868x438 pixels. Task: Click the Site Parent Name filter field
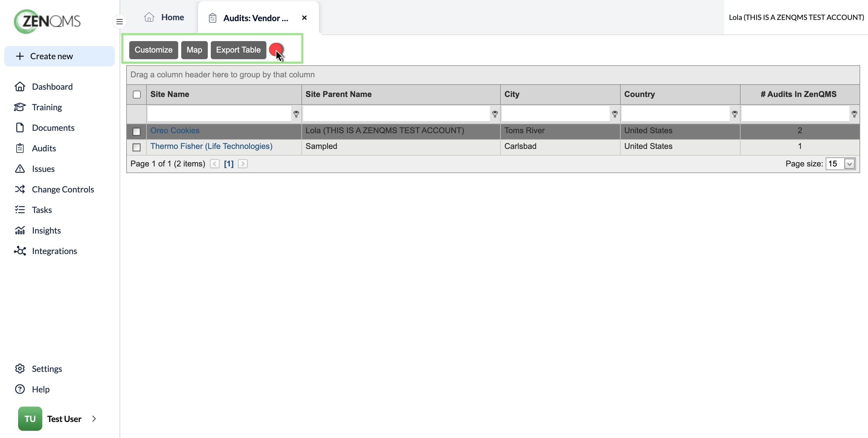point(396,114)
